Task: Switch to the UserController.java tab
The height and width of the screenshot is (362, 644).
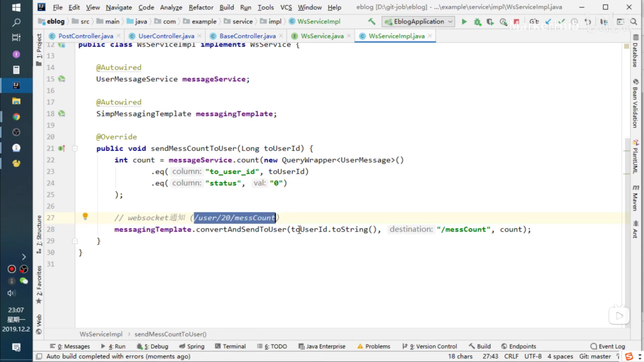Action: click(166, 36)
